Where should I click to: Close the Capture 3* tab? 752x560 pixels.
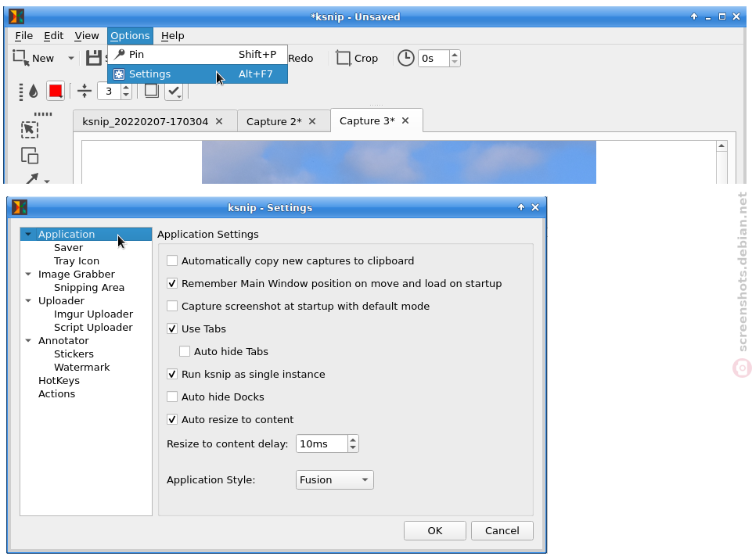pyautogui.click(x=405, y=120)
